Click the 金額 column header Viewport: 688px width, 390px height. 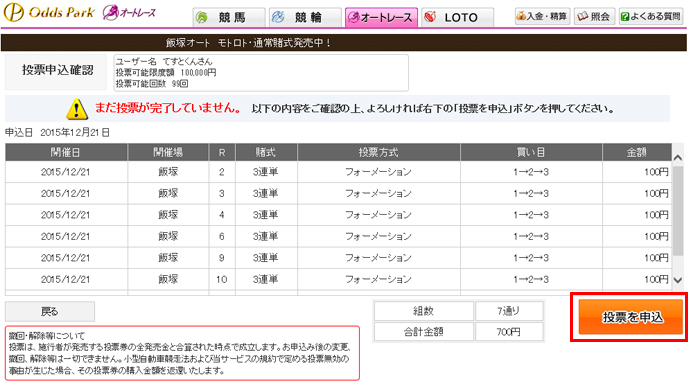[x=637, y=152]
